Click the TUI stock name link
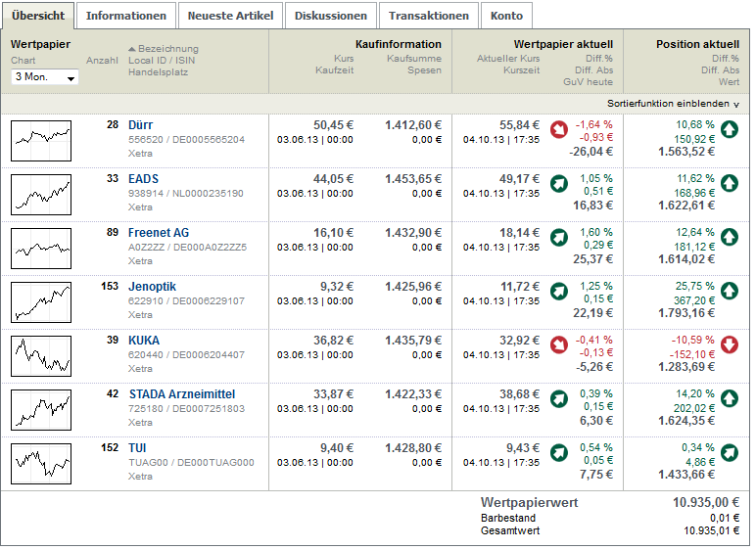 pos(137,447)
